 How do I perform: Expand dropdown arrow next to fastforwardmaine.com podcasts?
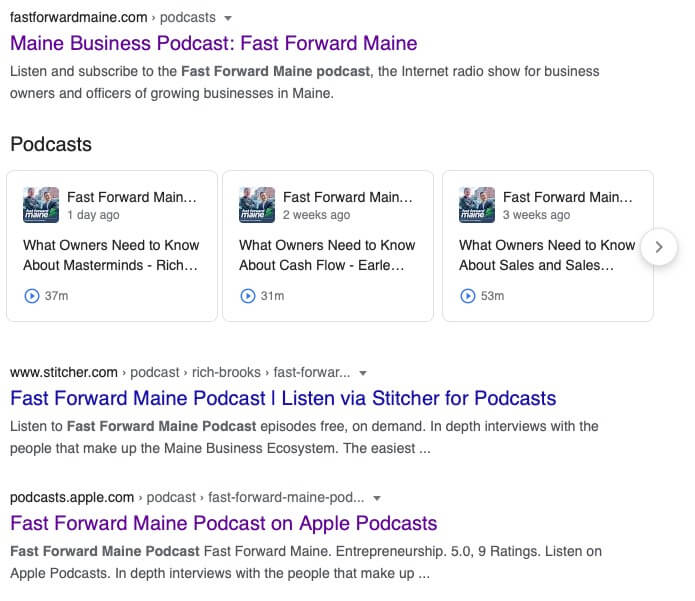(x=228, y=18)
